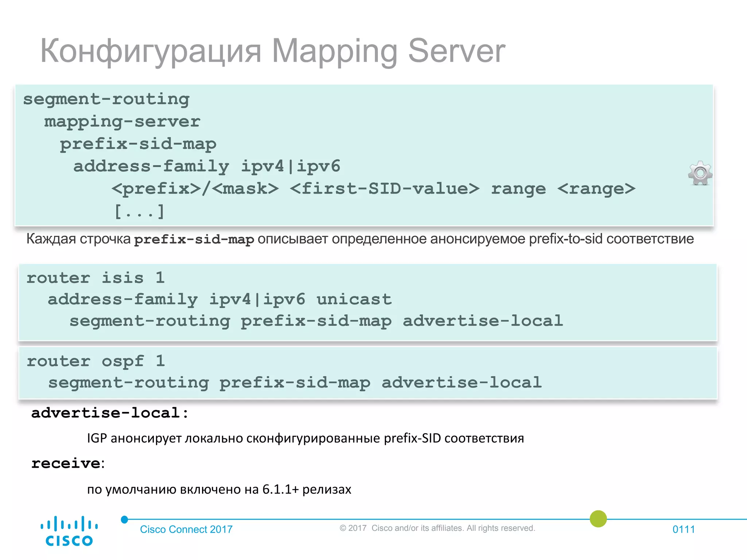
Task: Click the advertise-local command under router isis
Action: tap(316, 321)
